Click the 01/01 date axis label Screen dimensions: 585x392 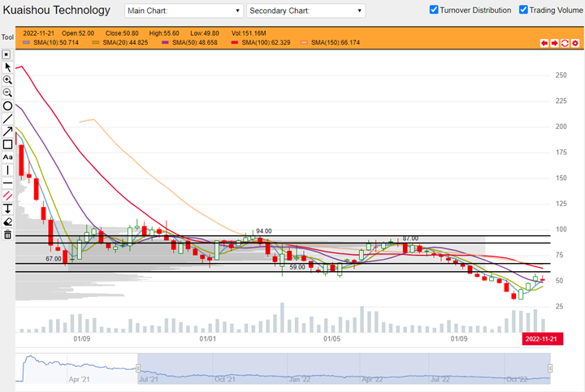(x=207, y=338)
